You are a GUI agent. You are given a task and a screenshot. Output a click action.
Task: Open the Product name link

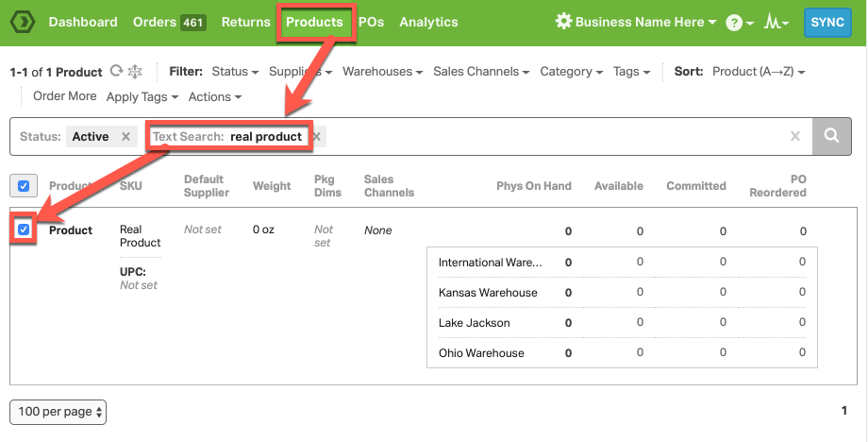[x=71, y=230]
